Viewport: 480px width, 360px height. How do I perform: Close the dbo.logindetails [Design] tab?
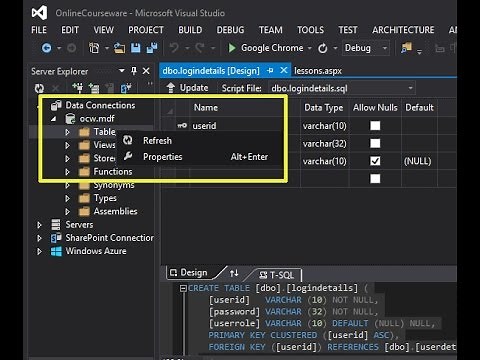coord(284,70)
